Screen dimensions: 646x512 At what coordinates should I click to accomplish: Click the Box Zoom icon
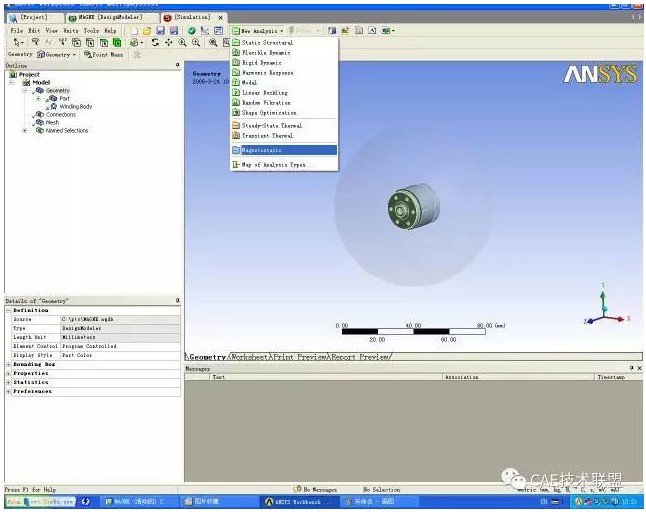tap(196, 42)
